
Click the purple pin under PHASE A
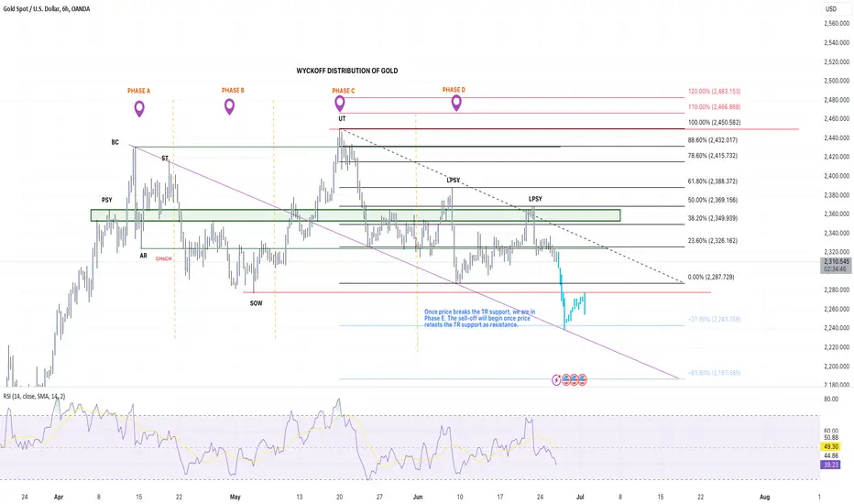click(x=139, y=108)
